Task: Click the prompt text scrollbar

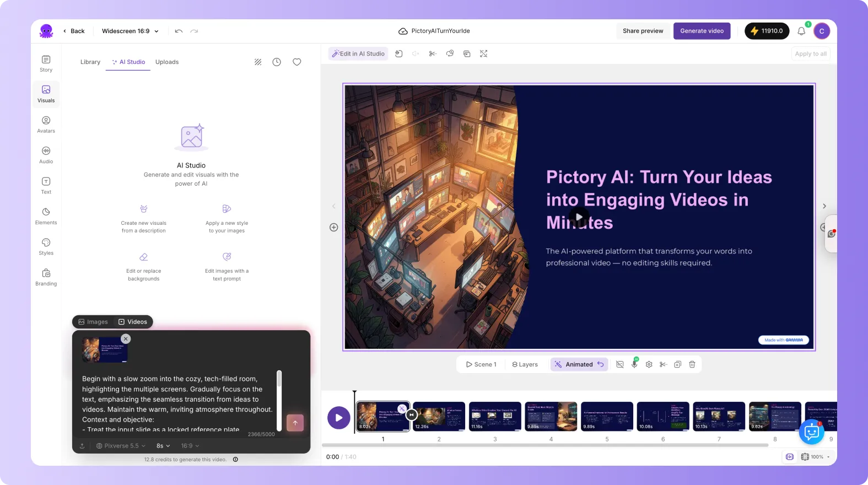Action: tap(279, 401)
